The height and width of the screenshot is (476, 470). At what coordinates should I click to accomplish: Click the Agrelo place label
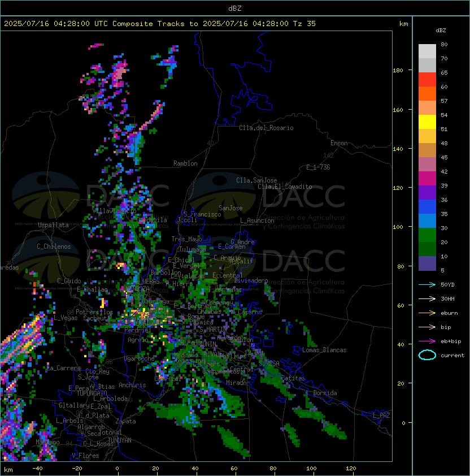(x=138, y=340)
